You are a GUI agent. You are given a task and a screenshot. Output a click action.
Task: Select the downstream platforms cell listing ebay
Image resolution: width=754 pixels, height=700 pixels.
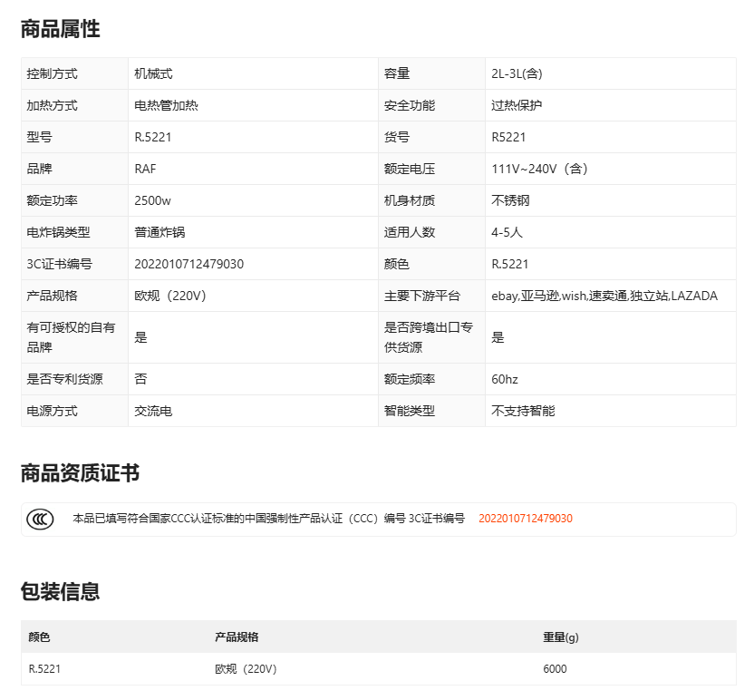coord(604,296)
